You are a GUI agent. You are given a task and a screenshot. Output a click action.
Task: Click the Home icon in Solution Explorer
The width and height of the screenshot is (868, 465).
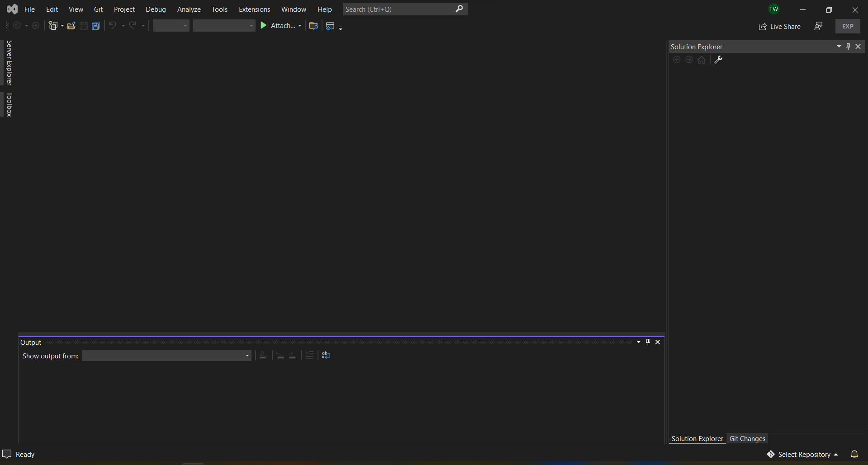pos(702,60)
